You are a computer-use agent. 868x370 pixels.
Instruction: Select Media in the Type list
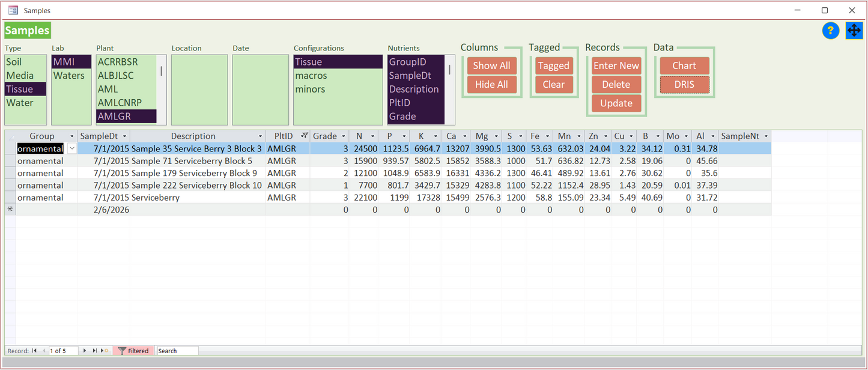point(25,76)
